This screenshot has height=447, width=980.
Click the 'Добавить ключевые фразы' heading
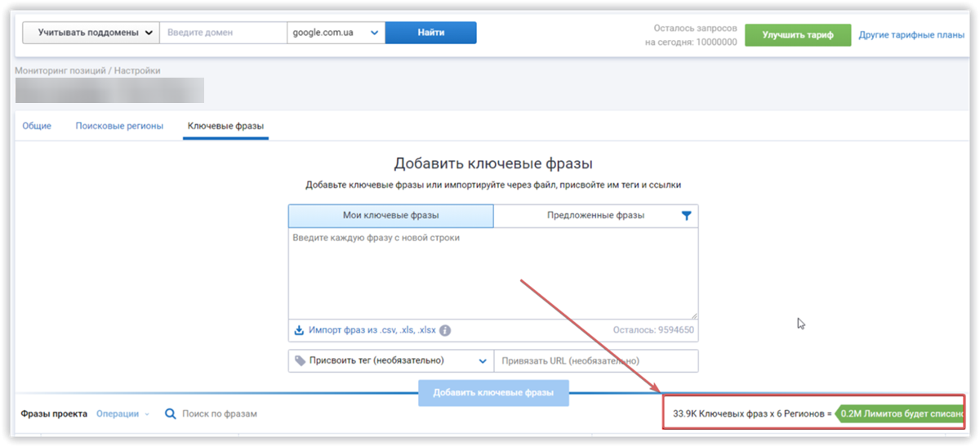point(493,164)
